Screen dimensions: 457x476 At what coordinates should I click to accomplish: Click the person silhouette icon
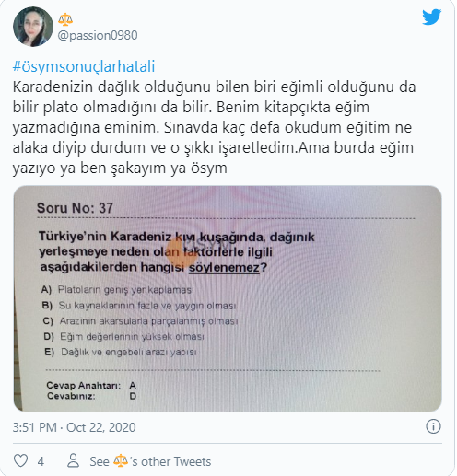click(x=74, y=460)
